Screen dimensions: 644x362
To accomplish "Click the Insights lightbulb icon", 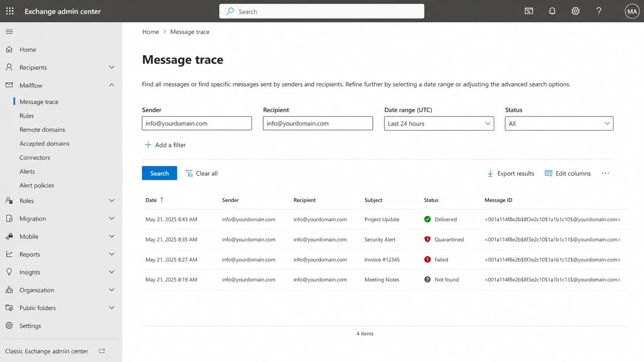I will click(x=9, y=272).
